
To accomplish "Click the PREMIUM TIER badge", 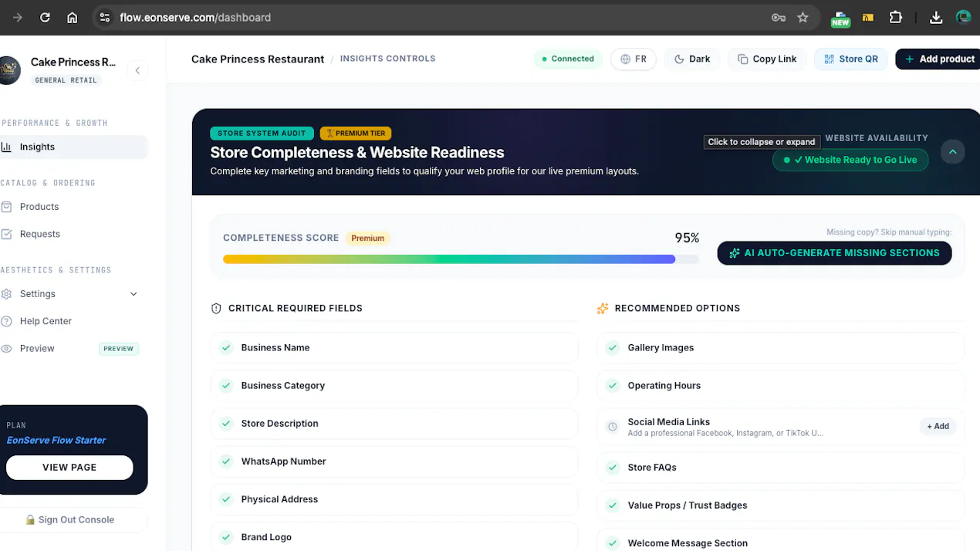I will (356, 134).
